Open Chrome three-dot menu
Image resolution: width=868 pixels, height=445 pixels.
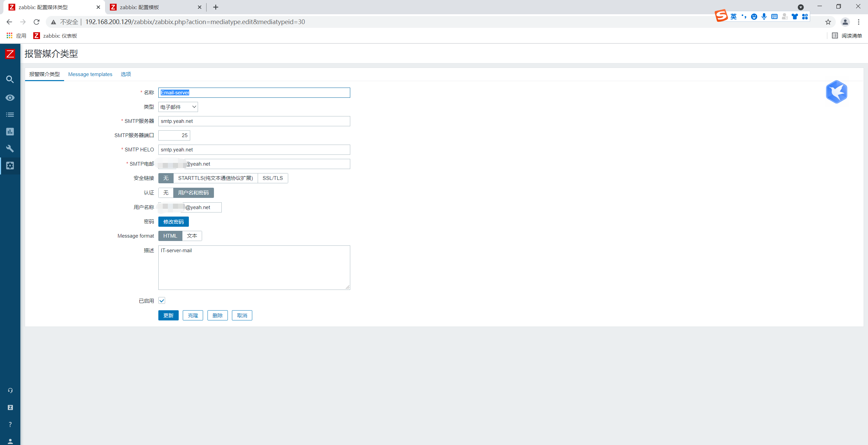(x=859, y=22)
